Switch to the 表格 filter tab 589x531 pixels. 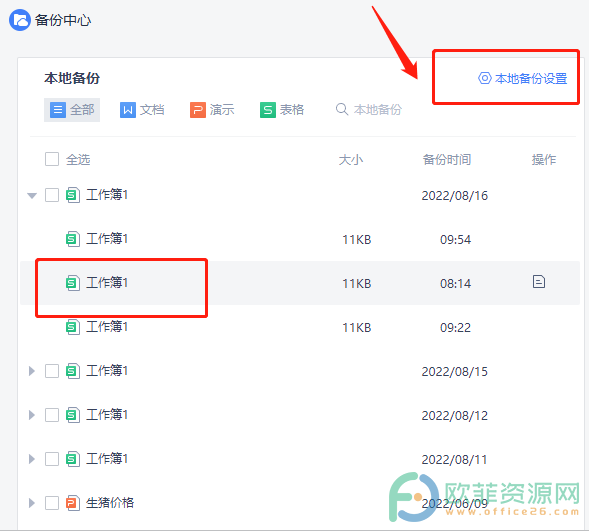[282, 110]
